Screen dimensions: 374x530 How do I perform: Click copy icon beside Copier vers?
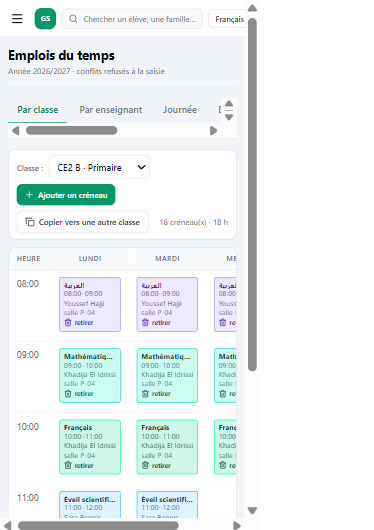30,222
